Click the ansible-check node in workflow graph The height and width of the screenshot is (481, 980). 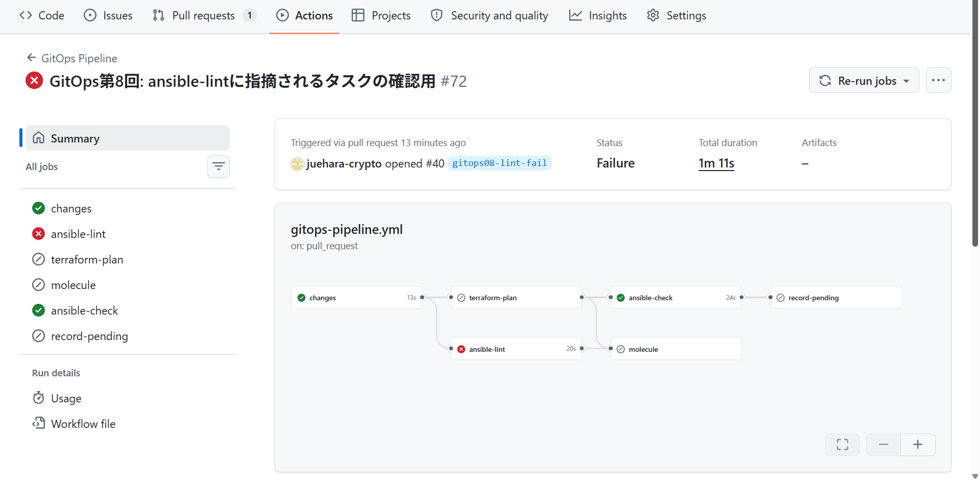click(x=676, y=298)
